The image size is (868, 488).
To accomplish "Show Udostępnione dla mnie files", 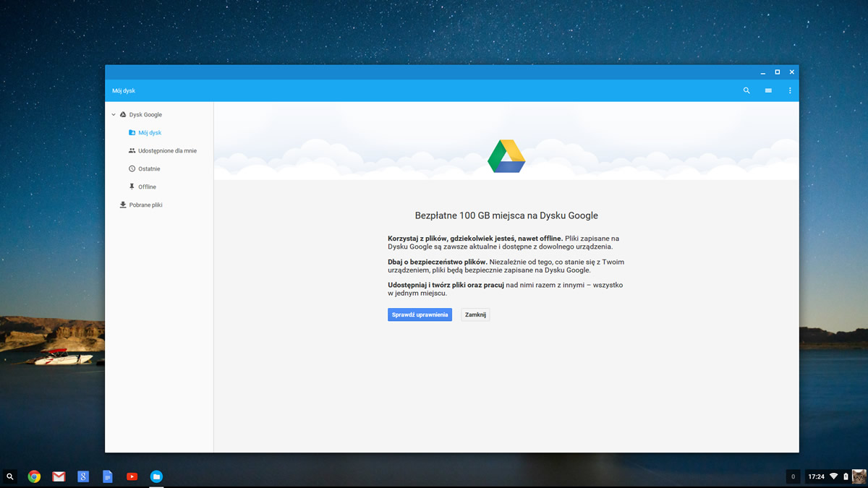I will 167,150.
